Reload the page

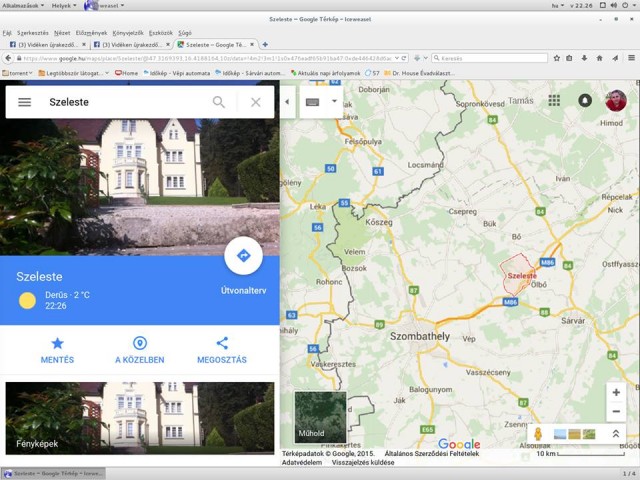(x=404, y=58)
